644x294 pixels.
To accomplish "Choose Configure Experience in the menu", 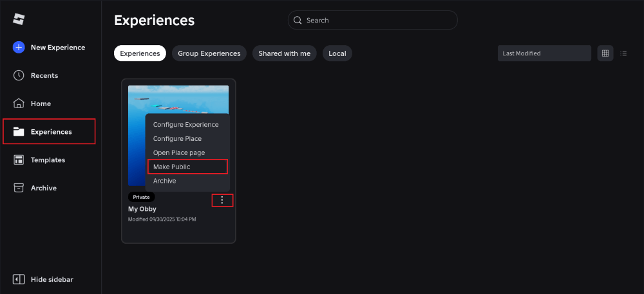I will click(186, 125).
